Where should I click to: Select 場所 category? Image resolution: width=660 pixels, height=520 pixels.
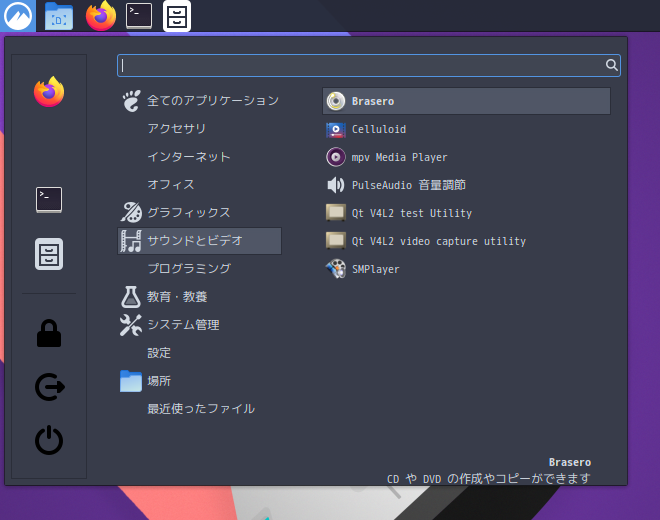[200, 381]
